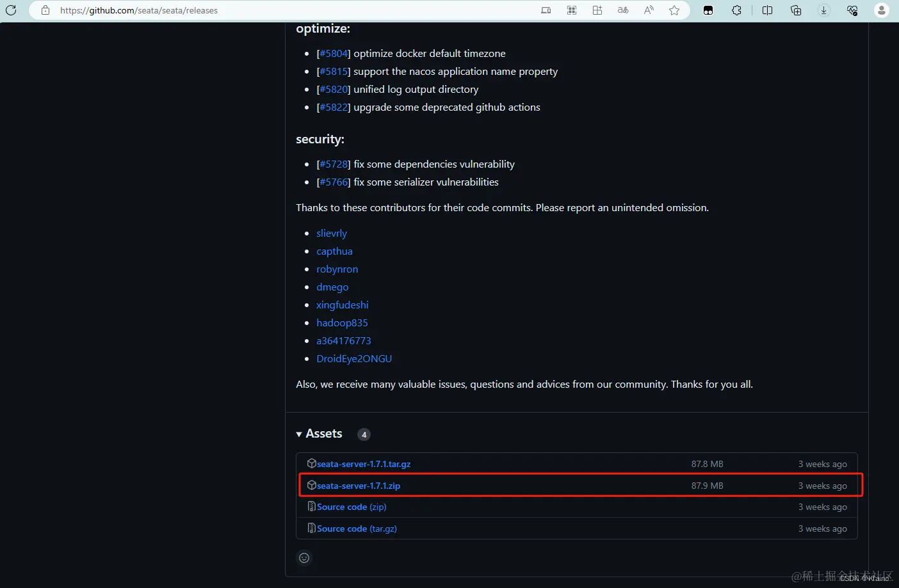Open contributor hadoop835's profile
The image size is (899, 588).
tap(342, 323)
